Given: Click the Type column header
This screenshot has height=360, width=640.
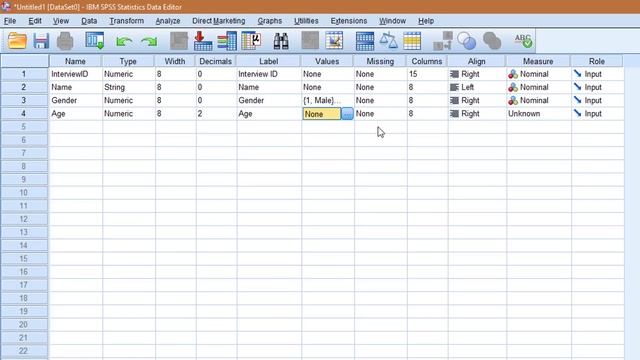Looking at the screenshot, I should click(x=128, y=61).
